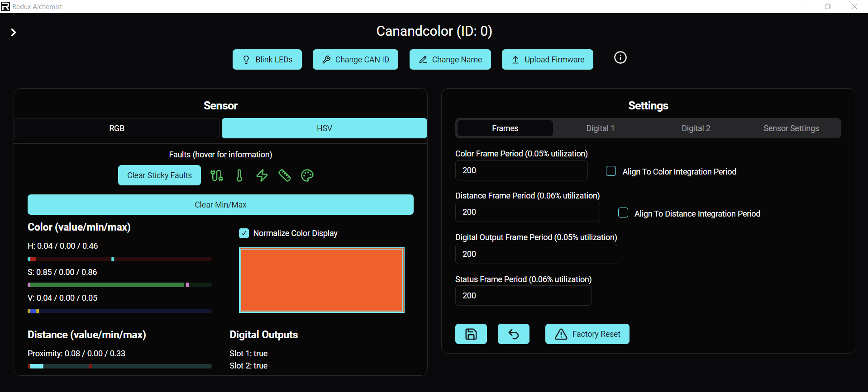868x392 pixels.
Task: Click the Status Frame Period input field
Action: pos(523,296)
